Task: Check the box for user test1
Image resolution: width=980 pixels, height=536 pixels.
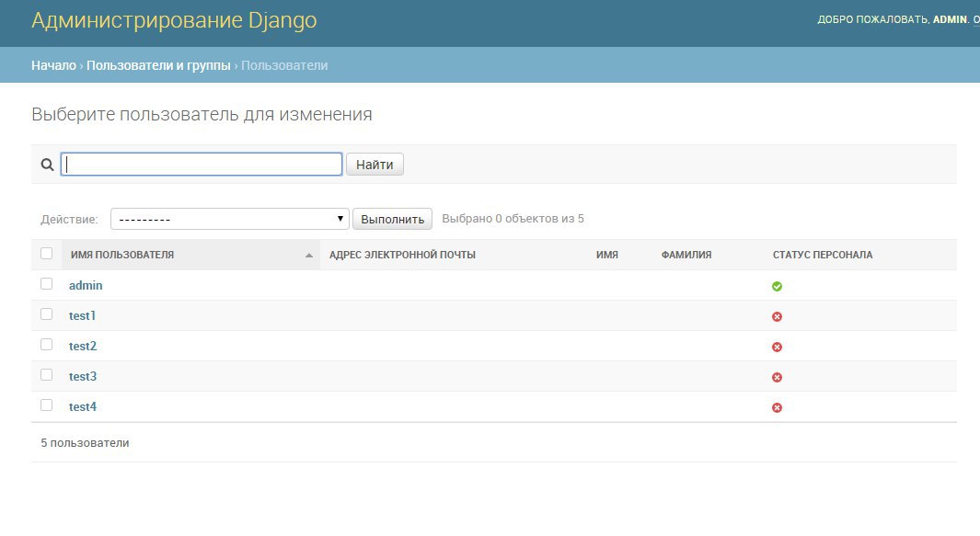Action: click(46, 314)
